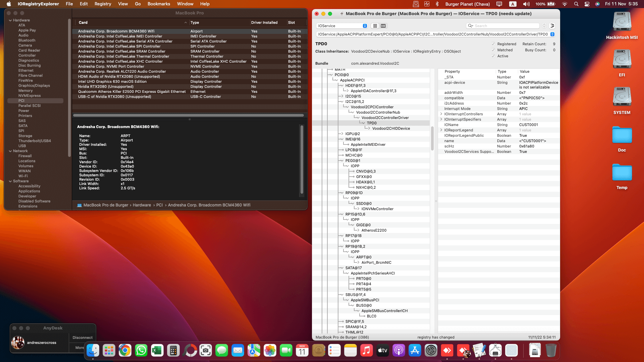
Task: Collapse Network section in System Information sidebar
Action: pos(10,151)
